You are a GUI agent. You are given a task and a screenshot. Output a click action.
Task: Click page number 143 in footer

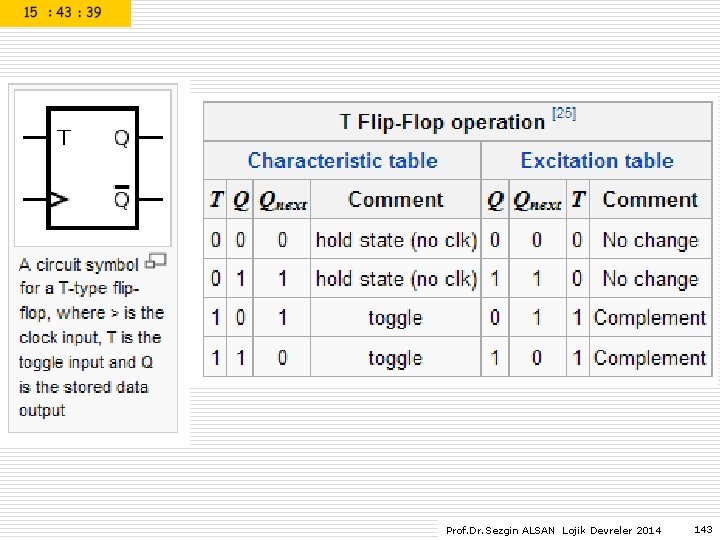coord(703,529)
